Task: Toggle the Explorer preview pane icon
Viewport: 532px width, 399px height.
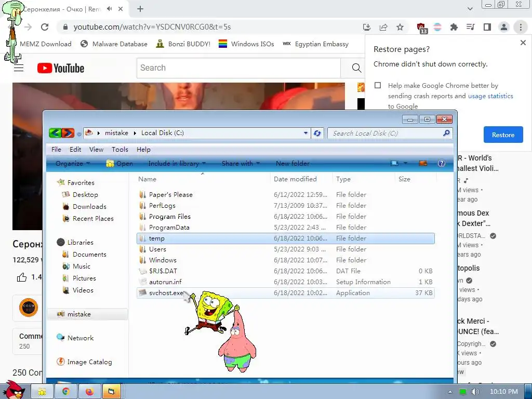Action: coord(423,163)
